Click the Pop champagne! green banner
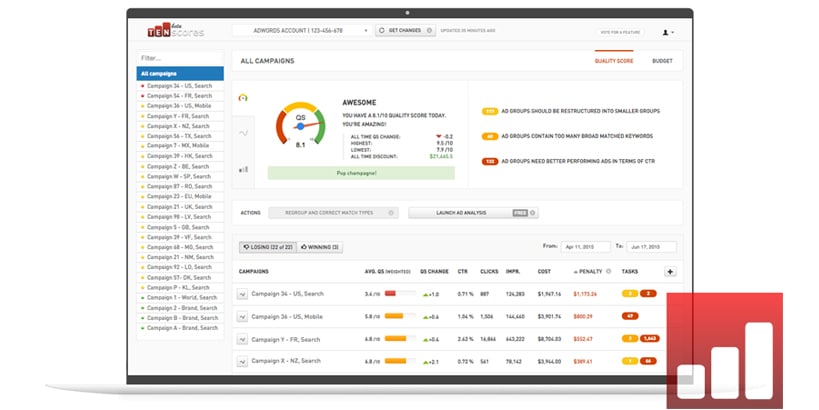Screen dimensions: 819x410 pos(361,173)
